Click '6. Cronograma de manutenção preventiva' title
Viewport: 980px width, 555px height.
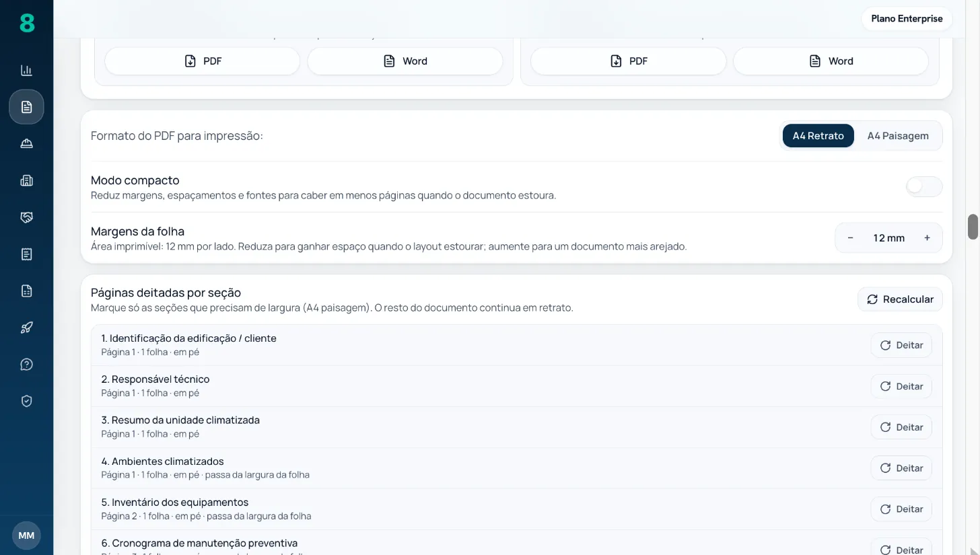[x=199, y=544]
